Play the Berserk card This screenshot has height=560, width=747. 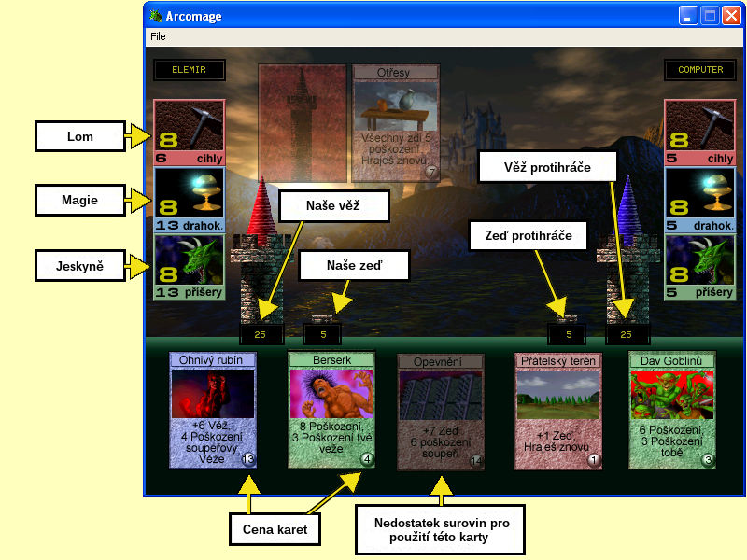click(331, 410)
